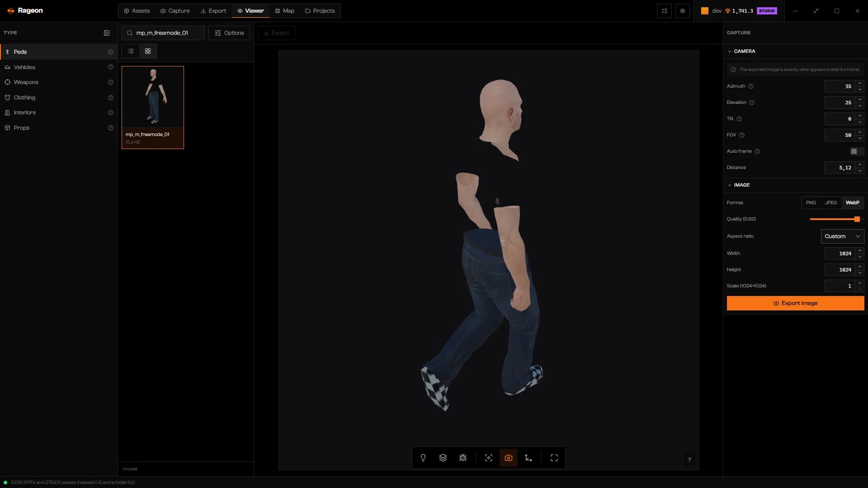Click the Export image button

pyautogui.click(x=795, y=303)
